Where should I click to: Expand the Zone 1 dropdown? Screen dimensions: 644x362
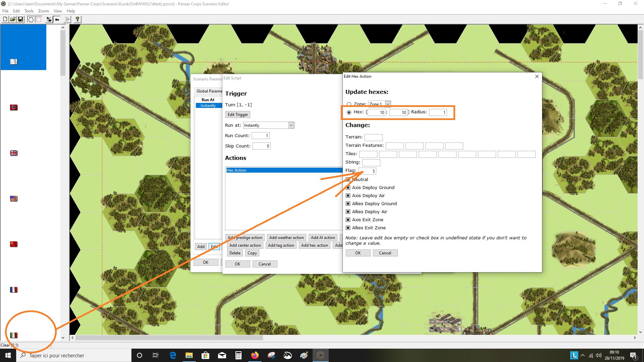(388, 104)
